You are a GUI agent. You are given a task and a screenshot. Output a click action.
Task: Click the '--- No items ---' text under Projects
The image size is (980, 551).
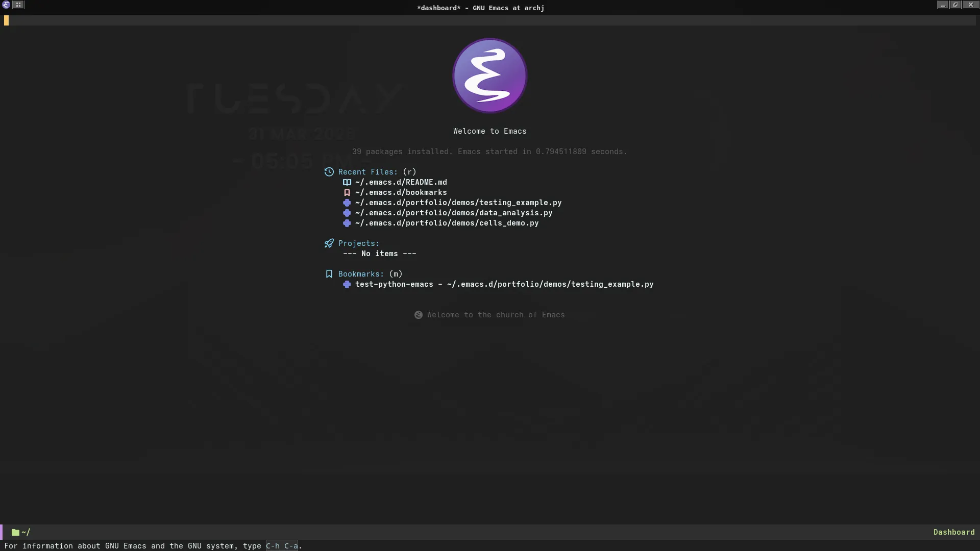coord(380,254)
